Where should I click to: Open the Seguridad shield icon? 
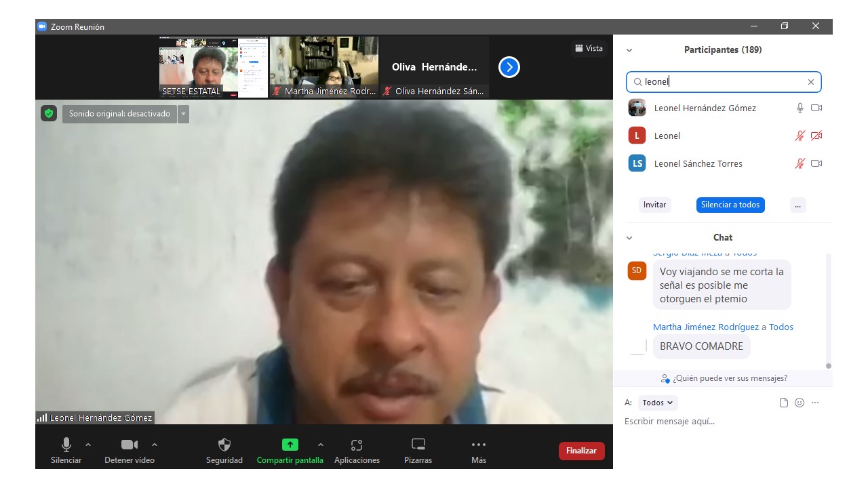coord(224,445)
